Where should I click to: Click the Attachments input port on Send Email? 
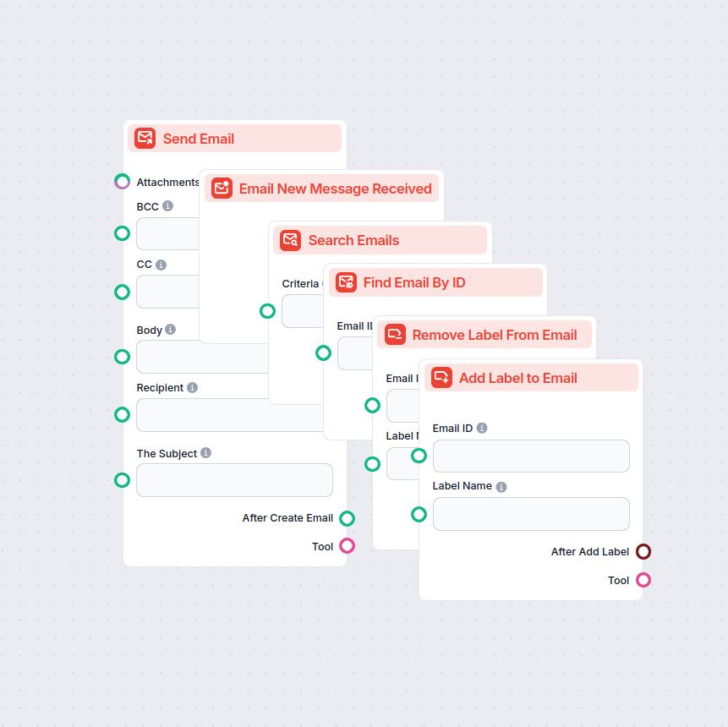(x=122, y=181)
